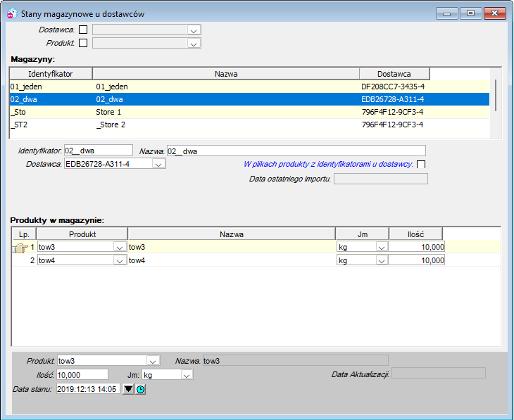Image resolution: width=514 pixels, height=420 pixels.
Task: Click the Data Aktualizacji field
Action: coord(439,373)
